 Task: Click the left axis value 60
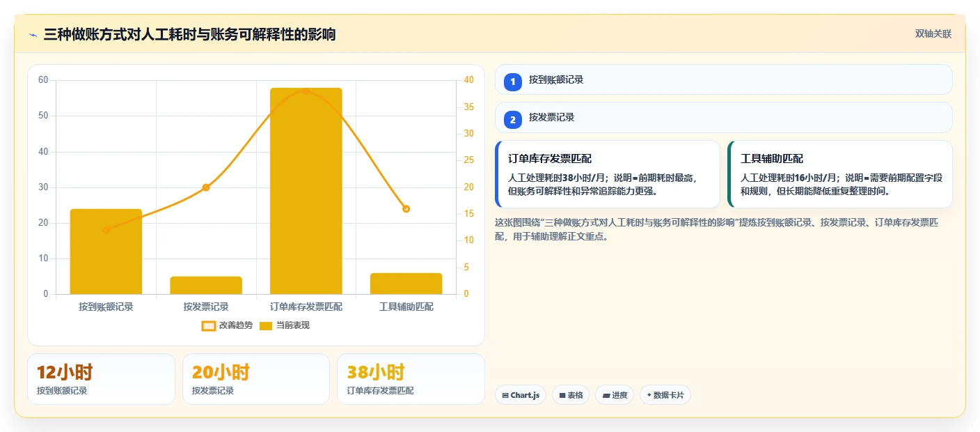[43, 80]
